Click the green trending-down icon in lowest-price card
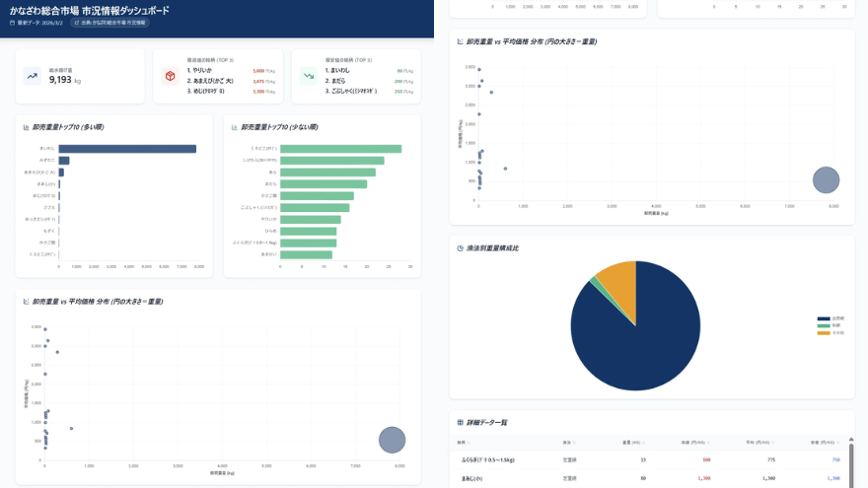 [x=308, y=76]
